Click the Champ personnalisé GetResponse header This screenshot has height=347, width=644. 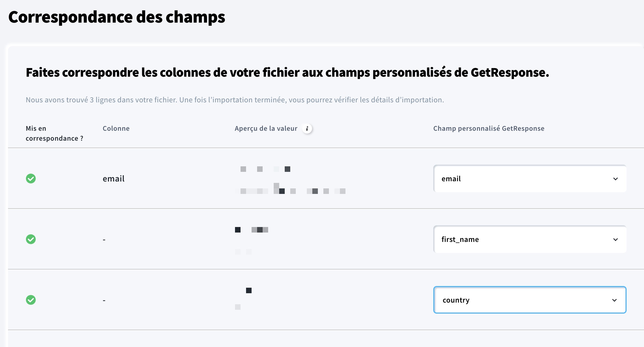click(489, 129)
